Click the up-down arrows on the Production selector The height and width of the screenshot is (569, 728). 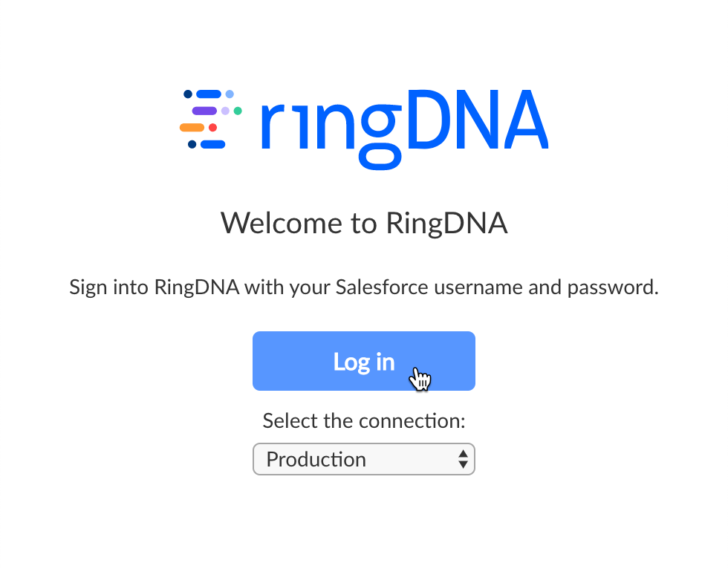click(461, 459)
